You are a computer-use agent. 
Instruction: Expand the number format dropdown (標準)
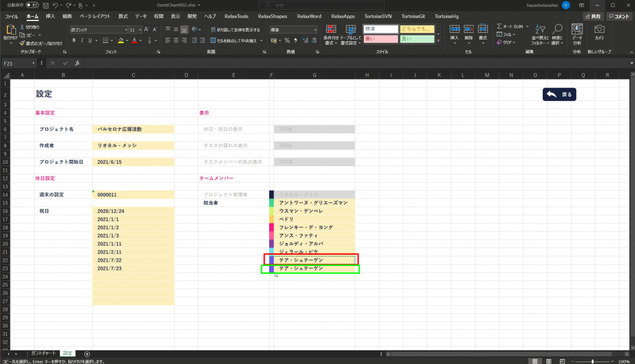[314, 29]
